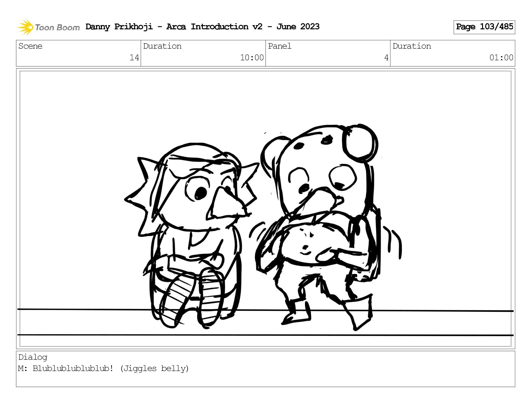Click the 'Panel' label
Image resolution: width=532 pixels, height=411 pixels.
[280, 46]
